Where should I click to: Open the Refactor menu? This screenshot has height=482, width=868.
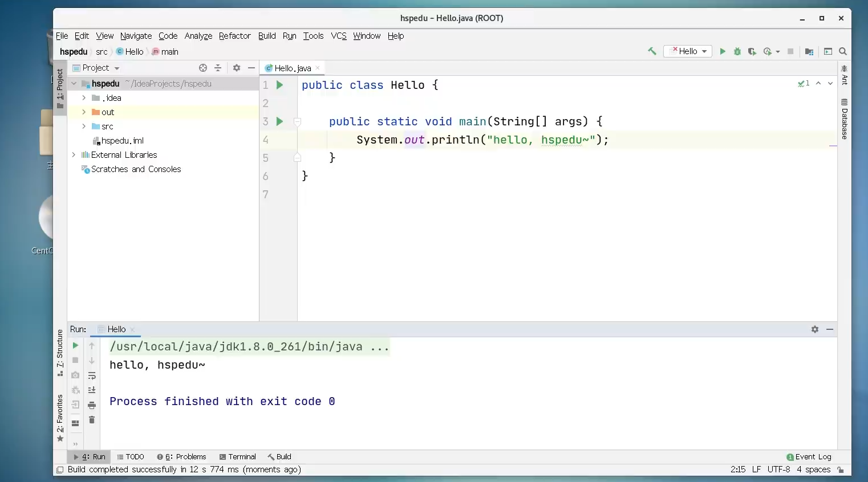coord(234,36)
